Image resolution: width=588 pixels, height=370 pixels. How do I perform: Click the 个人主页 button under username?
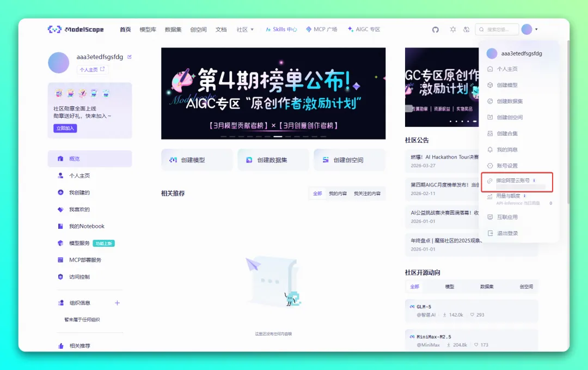[x=92, y=69]
